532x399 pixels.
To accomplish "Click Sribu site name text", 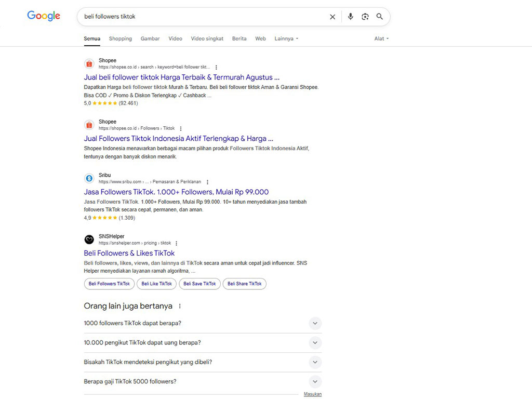I will [x=104, y=175].
